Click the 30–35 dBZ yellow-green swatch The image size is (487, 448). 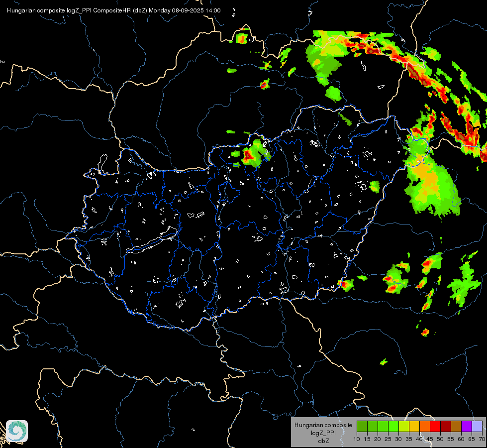tap(404, 426)
